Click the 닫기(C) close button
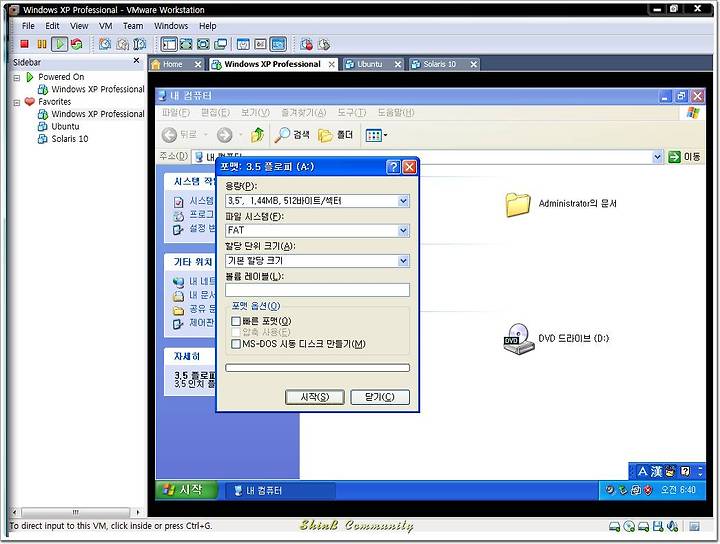The image size is (720, 544). tap(380, 397)
